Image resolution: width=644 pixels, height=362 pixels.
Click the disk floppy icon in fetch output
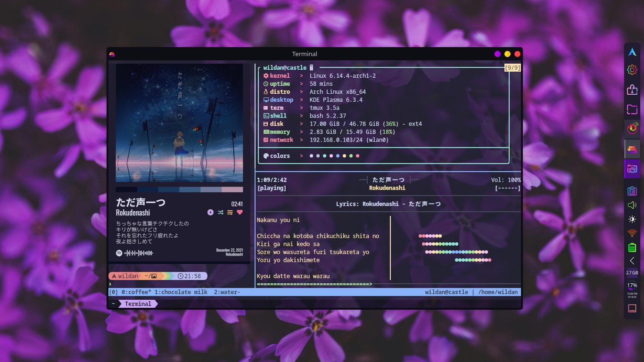(266, 124)
